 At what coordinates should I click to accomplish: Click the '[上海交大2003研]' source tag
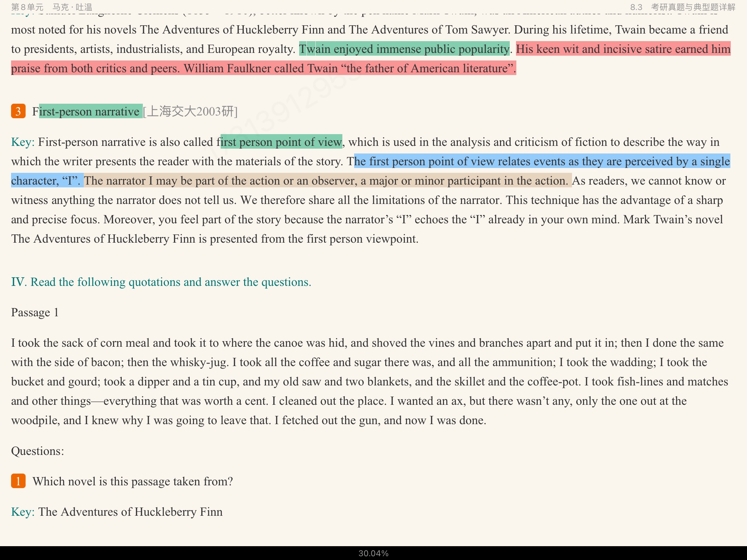click(x=190, y=111)
